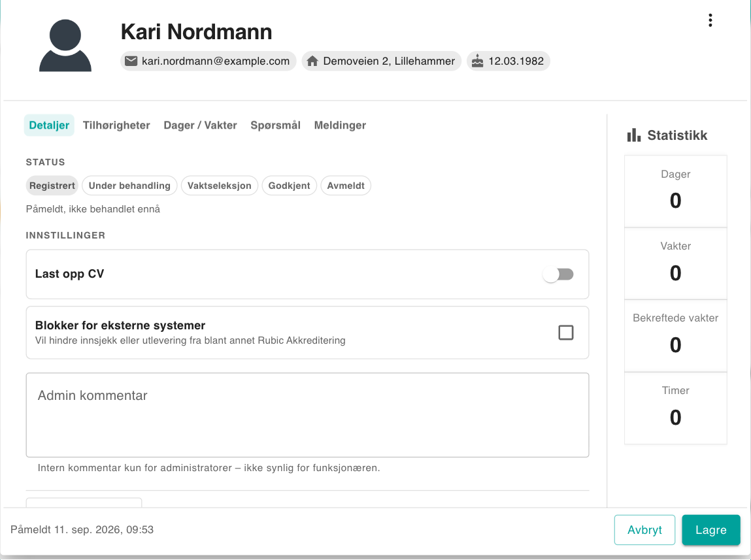
Task: Open the Detaljer tab
Action: (x=49, y=125)
